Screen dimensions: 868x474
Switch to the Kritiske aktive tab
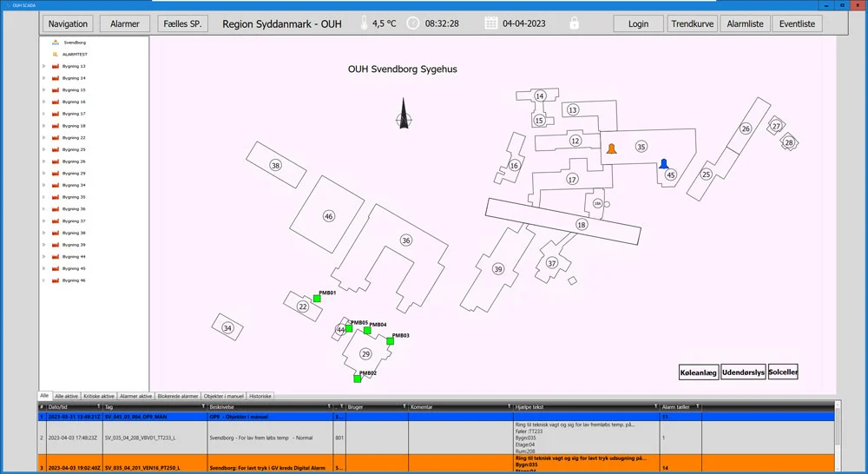(99, 396)
